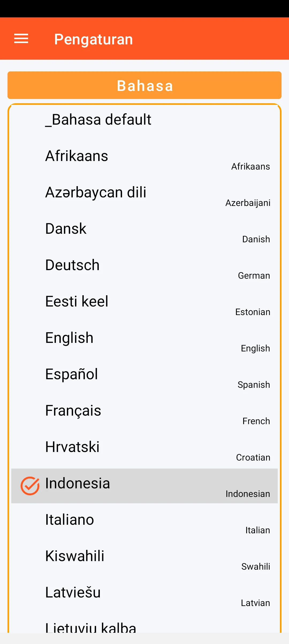The width and height of the screenshot is (289, 644).
Task: Tap the selected Indonesia row
Action: point(144,486)
